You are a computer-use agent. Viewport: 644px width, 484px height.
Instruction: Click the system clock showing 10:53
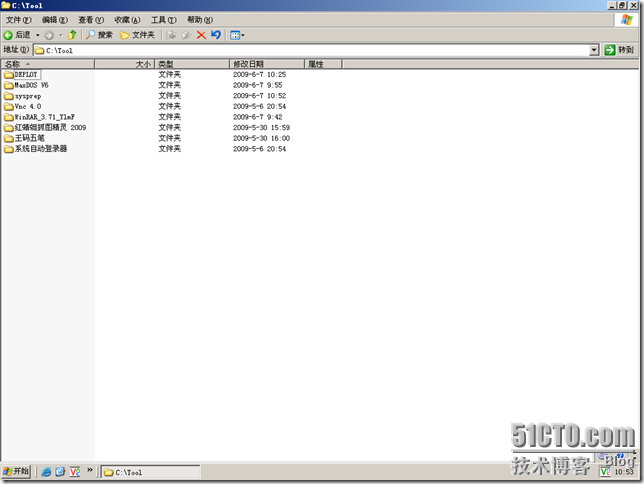pos(624,472)
